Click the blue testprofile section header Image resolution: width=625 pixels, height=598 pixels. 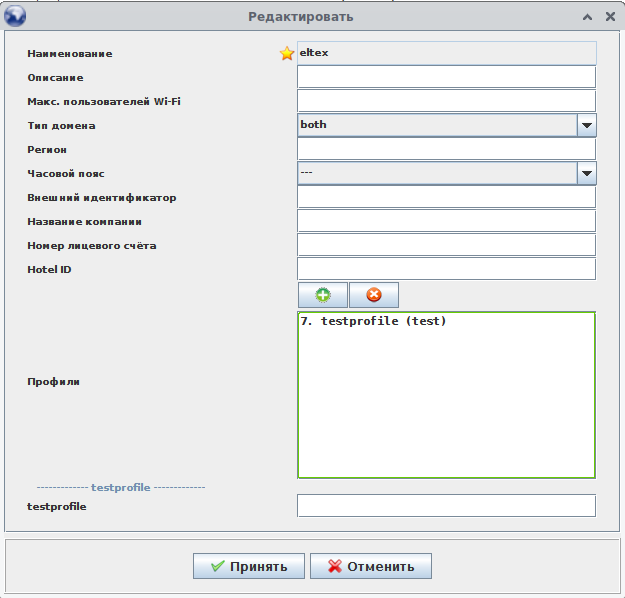121,487
